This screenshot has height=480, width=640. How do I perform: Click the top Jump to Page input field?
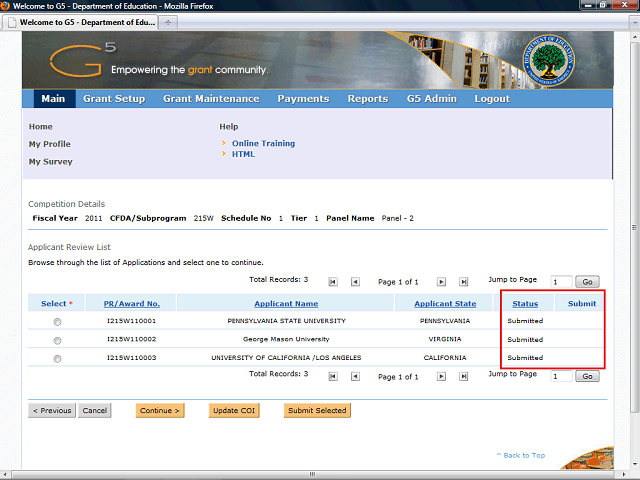[x=561, y=282]
